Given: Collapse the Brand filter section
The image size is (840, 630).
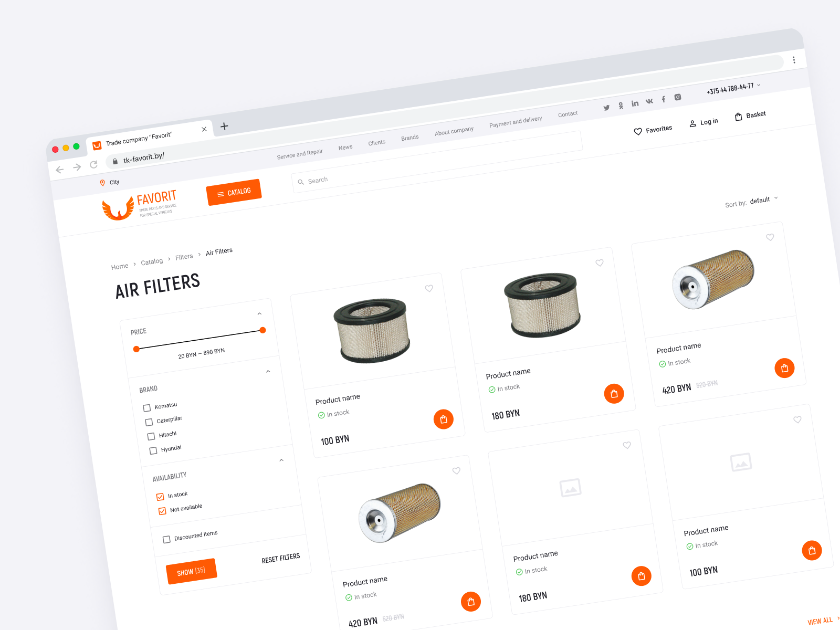Looking at the screenshot, I should coord(268,372).
